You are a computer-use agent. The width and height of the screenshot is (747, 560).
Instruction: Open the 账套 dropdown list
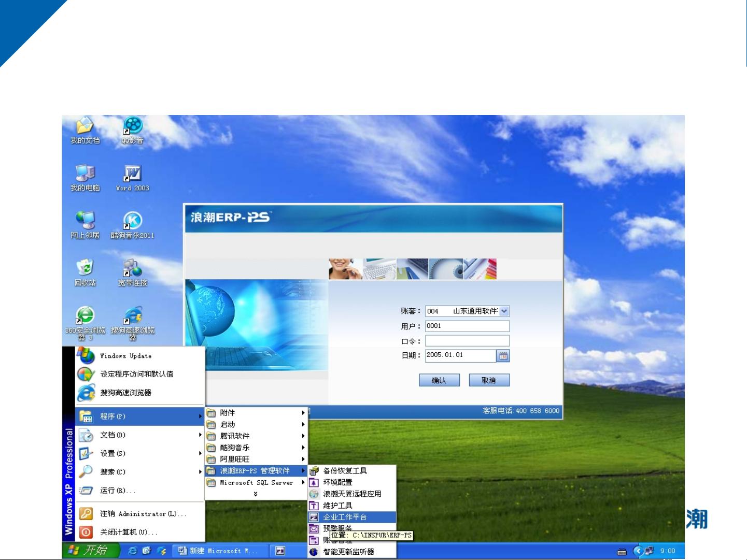click(x=504, y=311)
